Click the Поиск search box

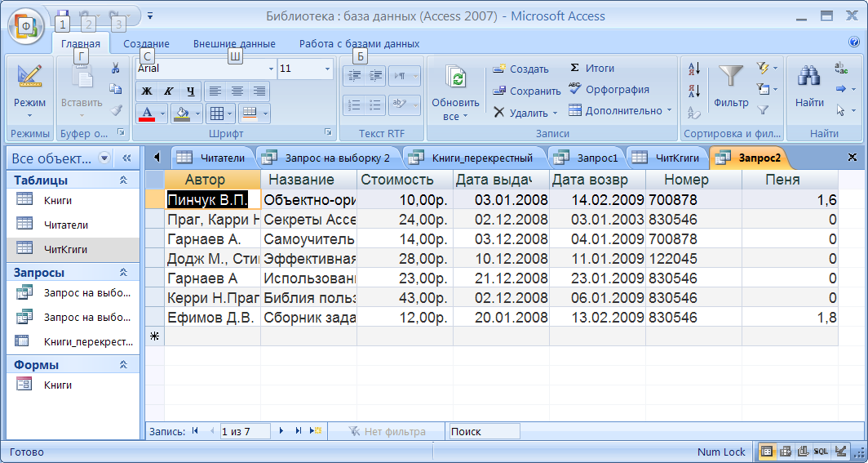coord(483,431)
